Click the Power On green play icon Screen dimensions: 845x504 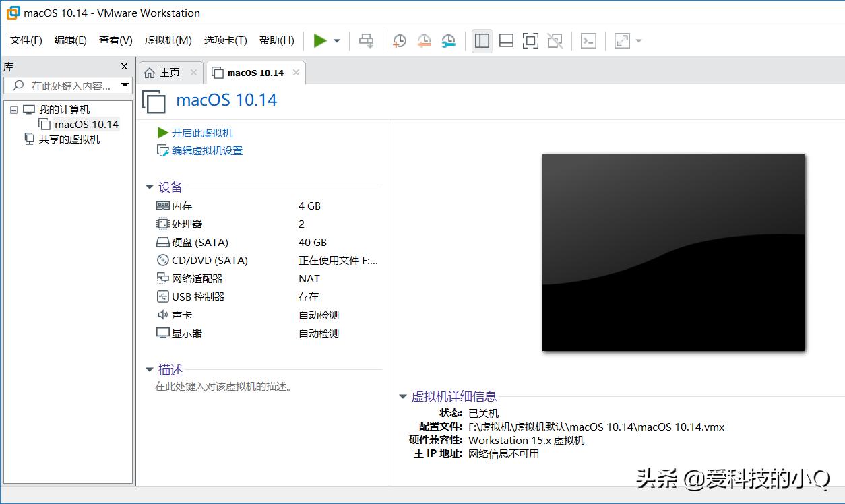pos(321,40)
